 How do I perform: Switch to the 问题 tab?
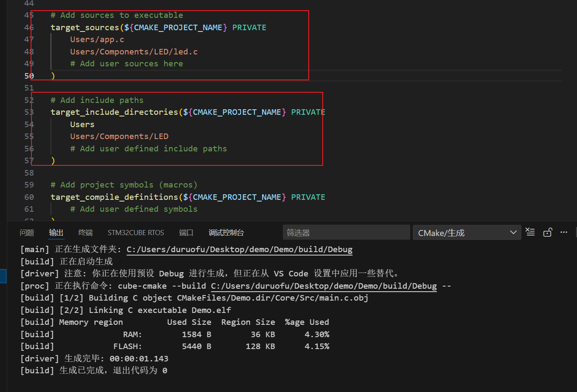pos(27,233)
